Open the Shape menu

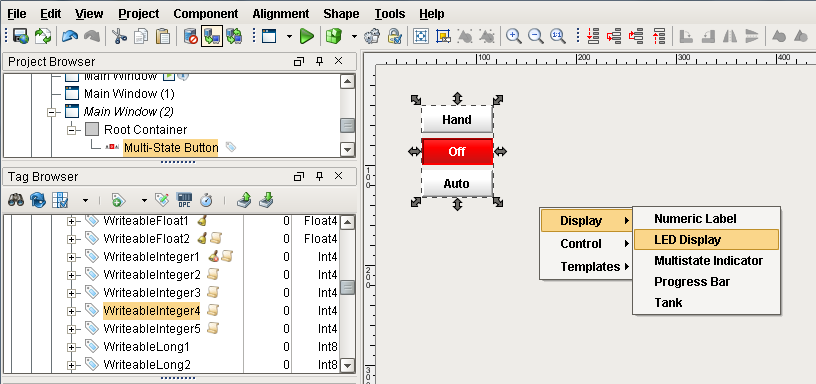pyautogui.click(x=341, y=14)
